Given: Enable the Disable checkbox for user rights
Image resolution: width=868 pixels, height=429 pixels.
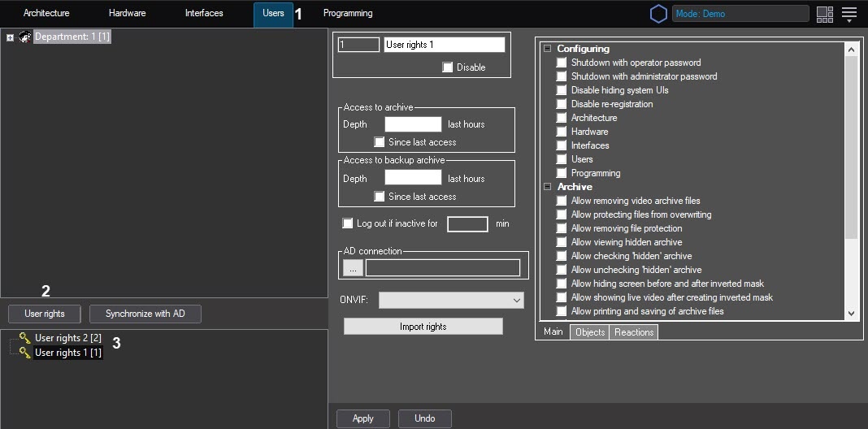Looking at the screenshot, I should [448, 67].
